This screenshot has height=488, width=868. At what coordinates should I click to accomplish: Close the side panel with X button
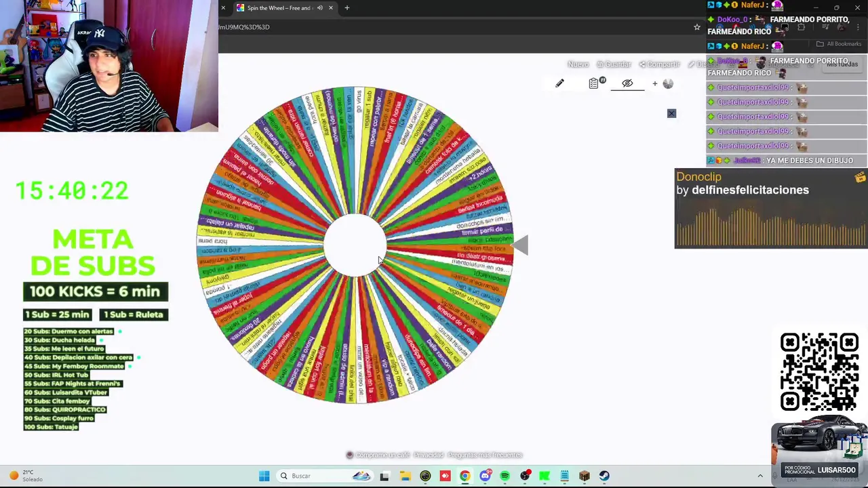click(671, 113)
